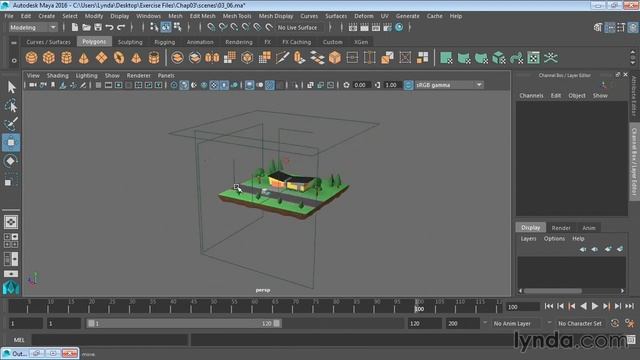Open the UV Editor shelf icon
This screenshot has height=360, width=640.
533,58
